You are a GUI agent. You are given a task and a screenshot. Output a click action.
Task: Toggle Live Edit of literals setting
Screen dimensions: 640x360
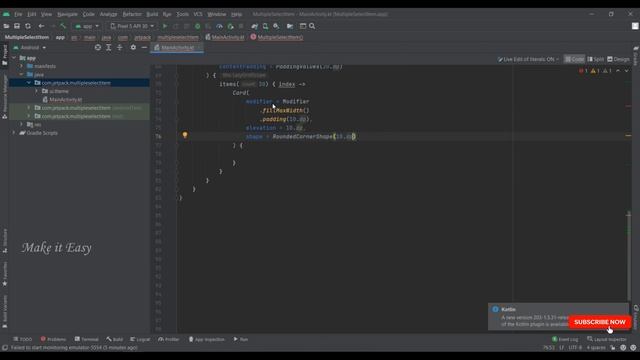coord(528,59)
